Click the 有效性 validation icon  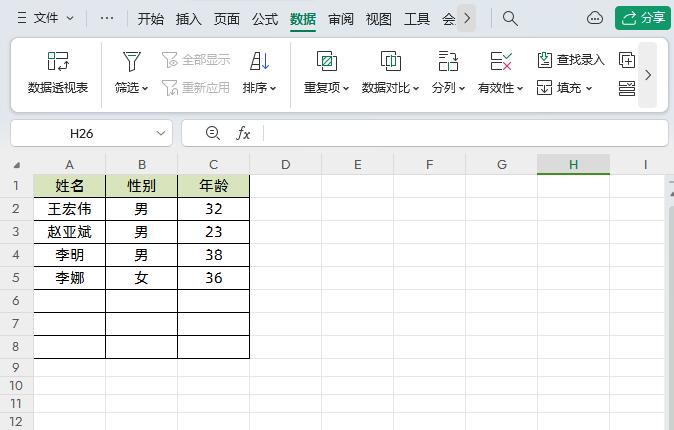click(501, 61)
